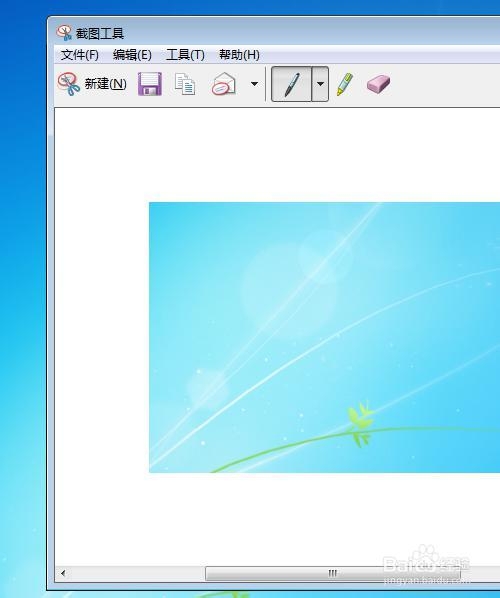Select the Highlighter tool
This screenshot has width=500, height=598.
pyautogui.click(x=345, y=84)
